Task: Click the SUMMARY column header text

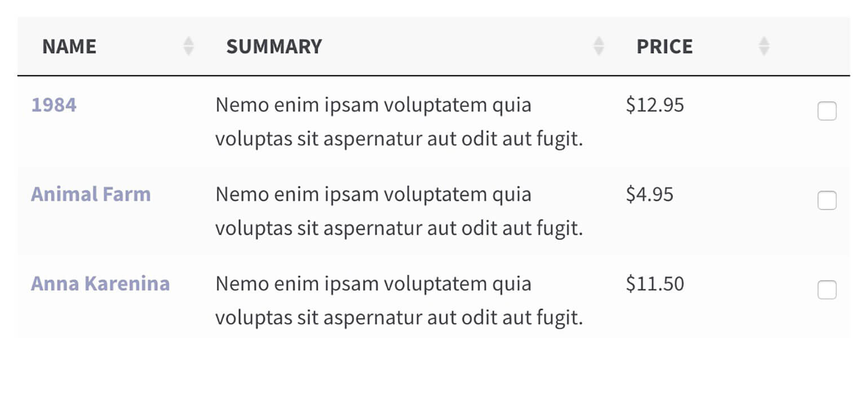Action: [274, 46]
